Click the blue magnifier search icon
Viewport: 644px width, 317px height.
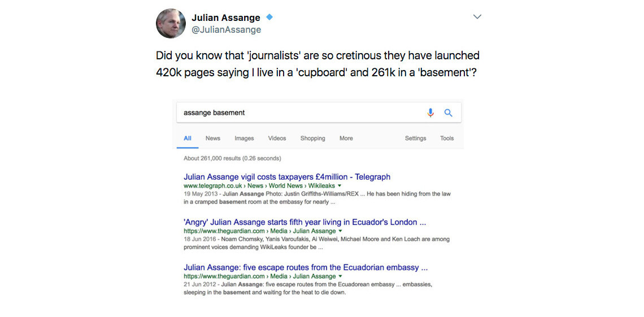449,112
